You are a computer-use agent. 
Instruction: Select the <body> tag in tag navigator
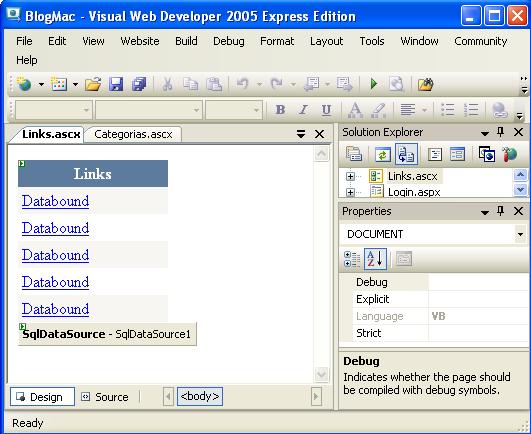[200, 396]
